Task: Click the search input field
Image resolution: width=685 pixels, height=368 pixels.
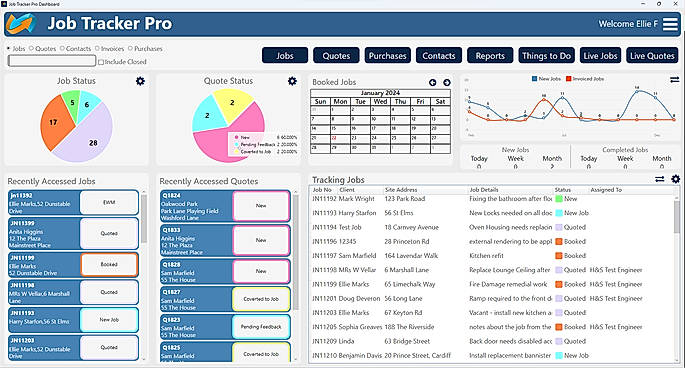Action: [x=52, y=61]
